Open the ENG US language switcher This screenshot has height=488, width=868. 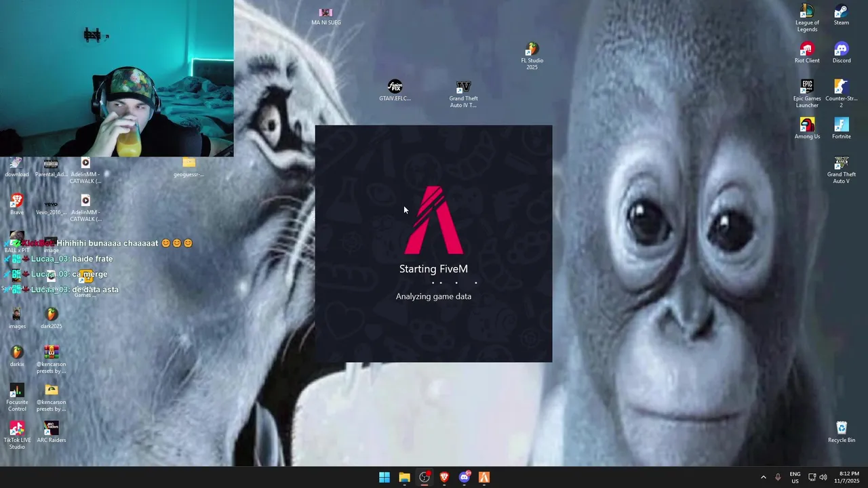tap(795, 477)
